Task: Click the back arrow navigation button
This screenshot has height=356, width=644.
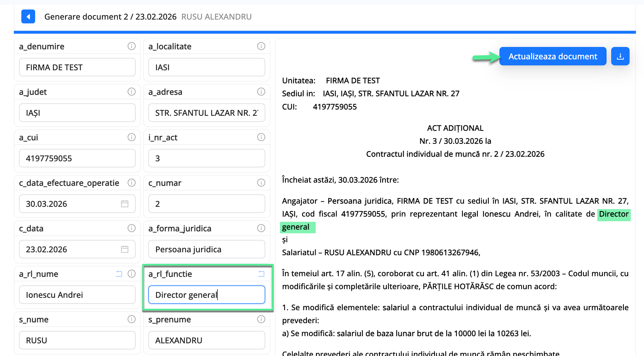Action: tap(28, 16)
